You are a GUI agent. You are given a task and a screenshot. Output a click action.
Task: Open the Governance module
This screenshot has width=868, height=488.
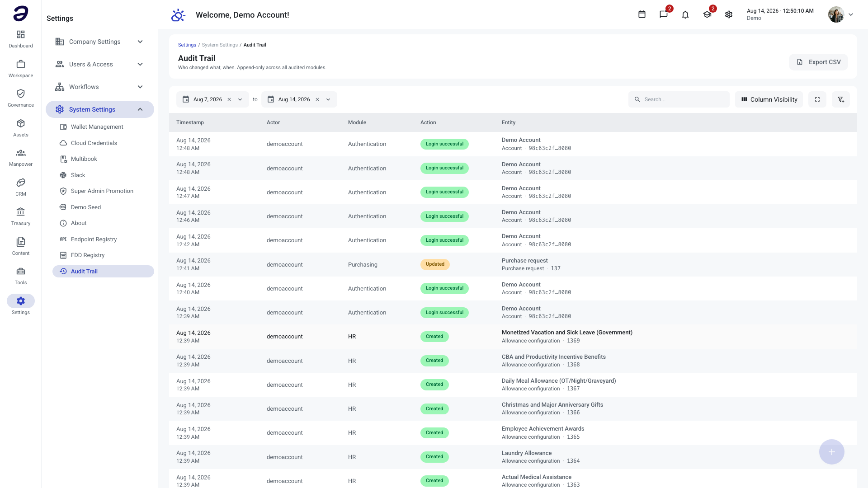pyautogui.click(x=21, y=99)
